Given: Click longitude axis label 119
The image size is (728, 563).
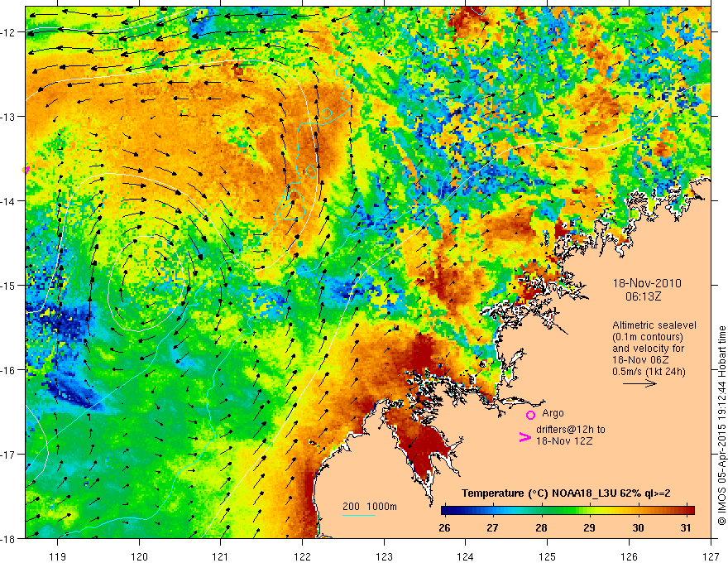Looking at the screenshot, I should [58, 556].
